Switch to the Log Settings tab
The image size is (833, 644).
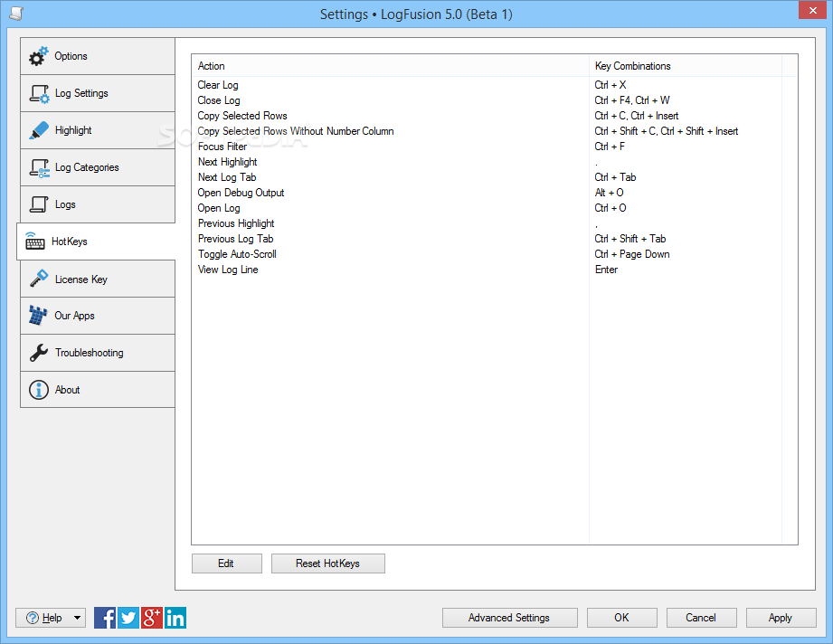[x=98, y=93]
